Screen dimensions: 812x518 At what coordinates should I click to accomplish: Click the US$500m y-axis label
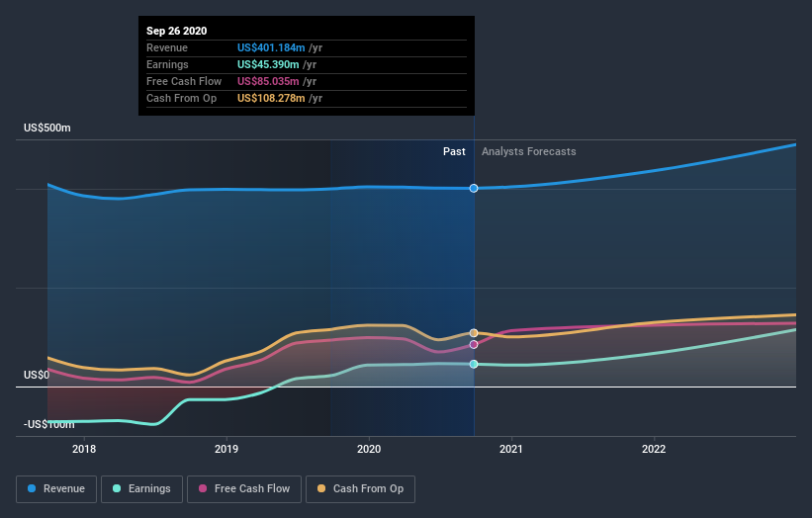pyautogui.click(x=47, y=128)
